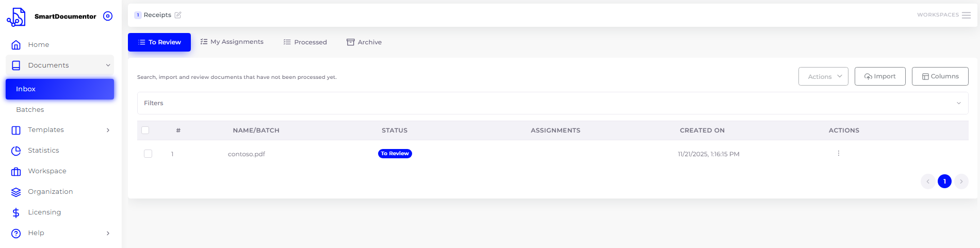Click the Licensing dollar sign icon

(16, 212)
